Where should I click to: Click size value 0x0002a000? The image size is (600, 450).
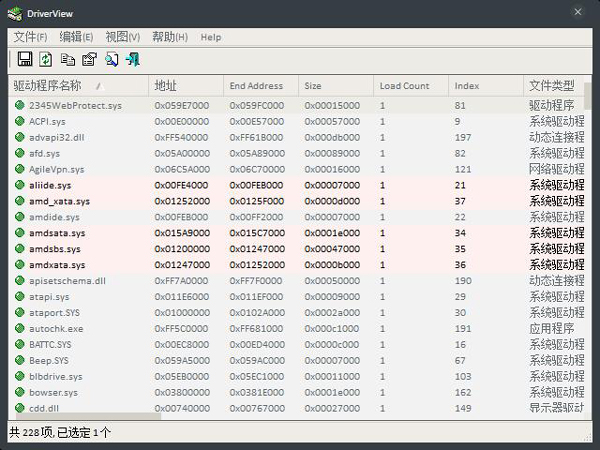pos(332,312)
